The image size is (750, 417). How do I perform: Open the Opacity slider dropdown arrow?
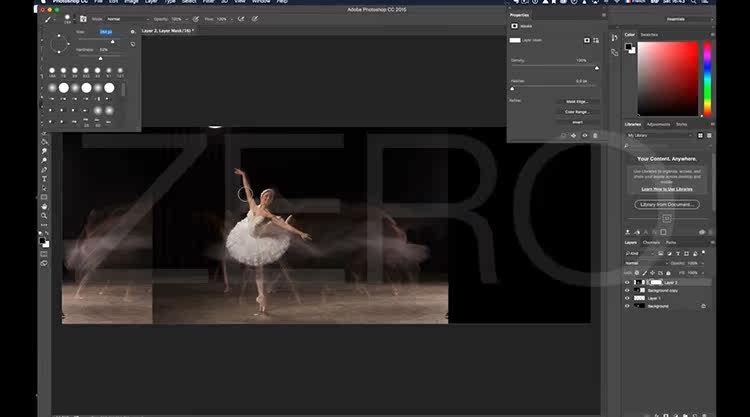(187, 19)
